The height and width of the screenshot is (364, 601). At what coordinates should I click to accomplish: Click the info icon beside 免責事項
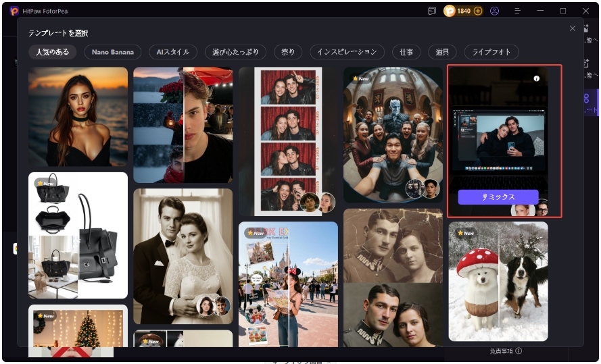click(519, 351)
